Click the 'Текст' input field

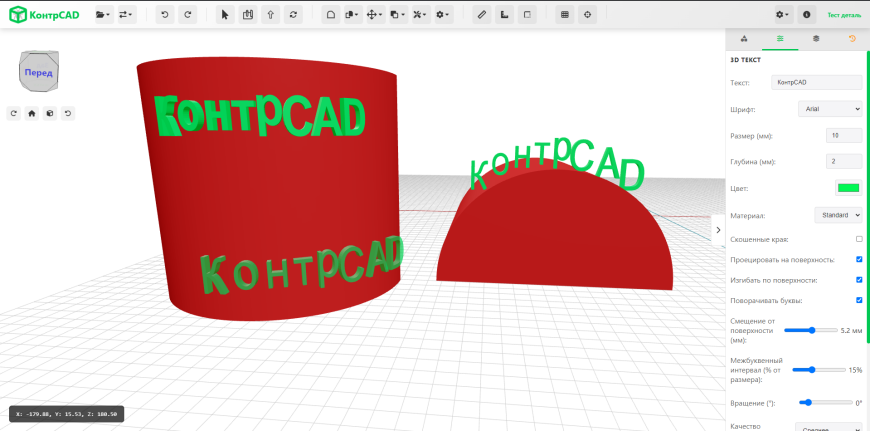tap(817, 82)
